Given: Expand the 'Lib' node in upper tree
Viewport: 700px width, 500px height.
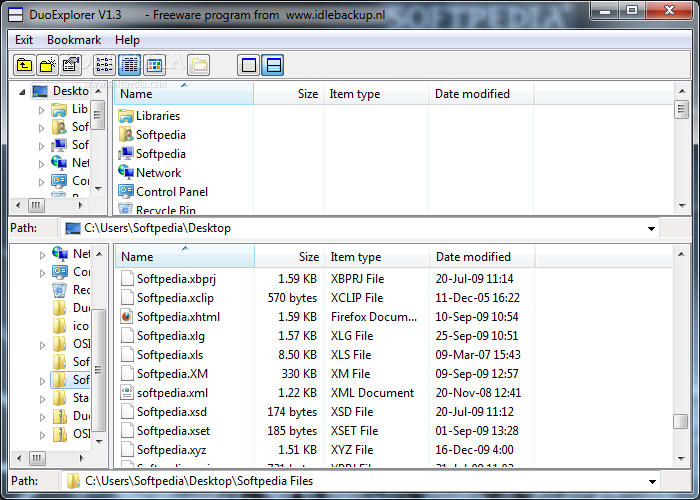Looking at the screenshot, I should (x=41, y=110).
